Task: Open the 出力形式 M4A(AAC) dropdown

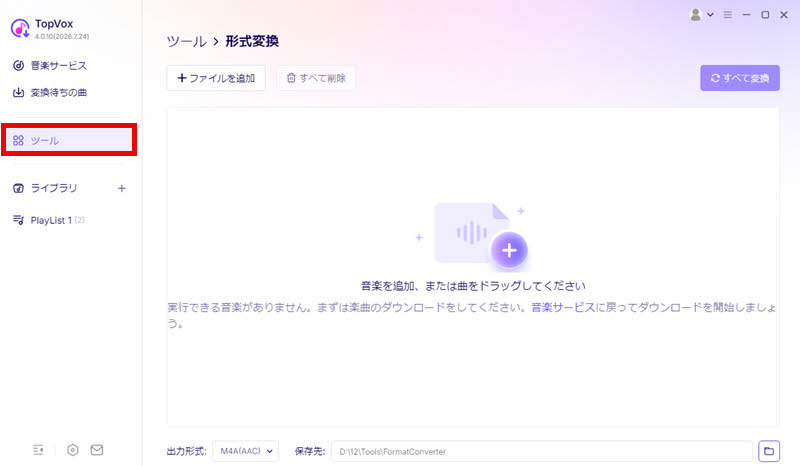Action: [x=246, y=451]
